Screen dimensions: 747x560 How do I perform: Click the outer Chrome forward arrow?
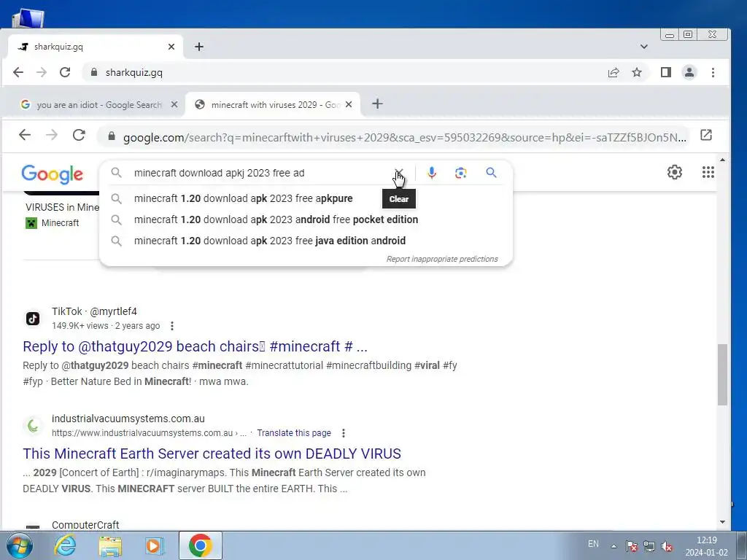(42, 72)
